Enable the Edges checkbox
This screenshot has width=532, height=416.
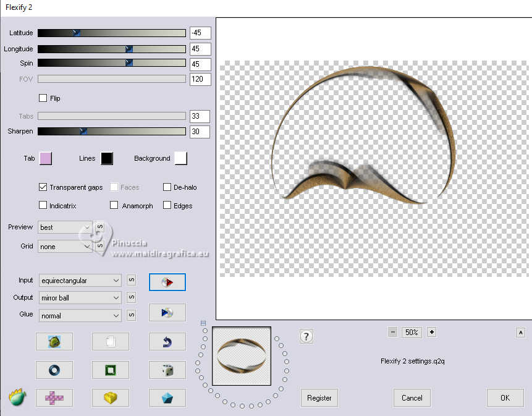(167, 205)
